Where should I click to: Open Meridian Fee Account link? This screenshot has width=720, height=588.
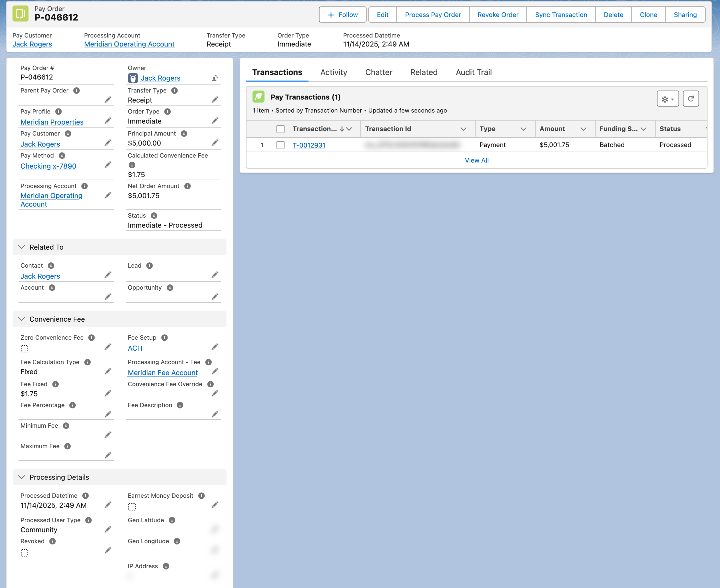pyautogui.click(x=162, y=373)
